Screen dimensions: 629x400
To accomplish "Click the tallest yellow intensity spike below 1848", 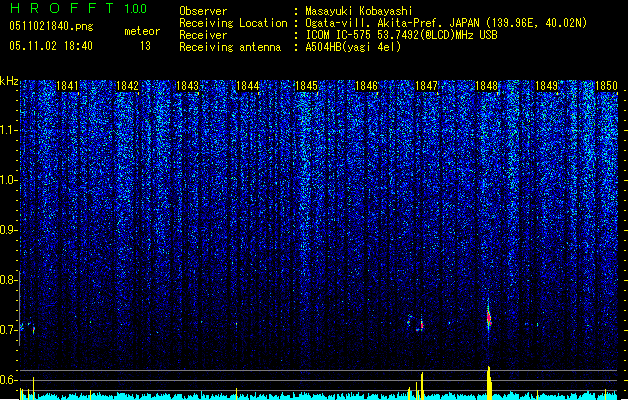I will pyautogui.click(x=489, y=383).
